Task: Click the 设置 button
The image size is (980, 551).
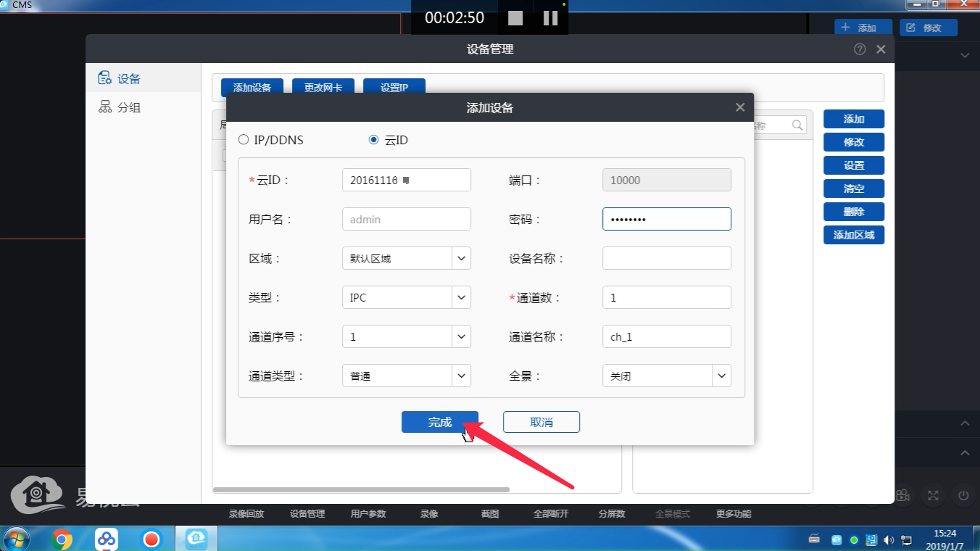Action: 854,165
